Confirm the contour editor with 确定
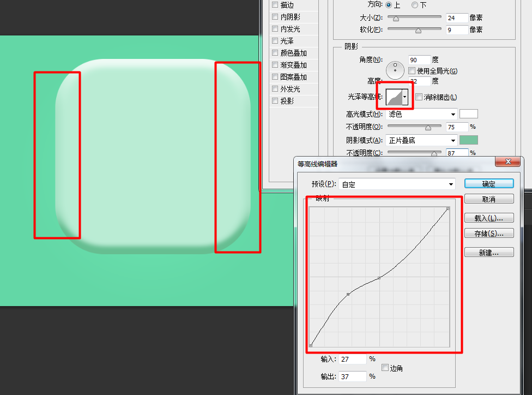Screen dimensions: 532x395 [488, 183]
